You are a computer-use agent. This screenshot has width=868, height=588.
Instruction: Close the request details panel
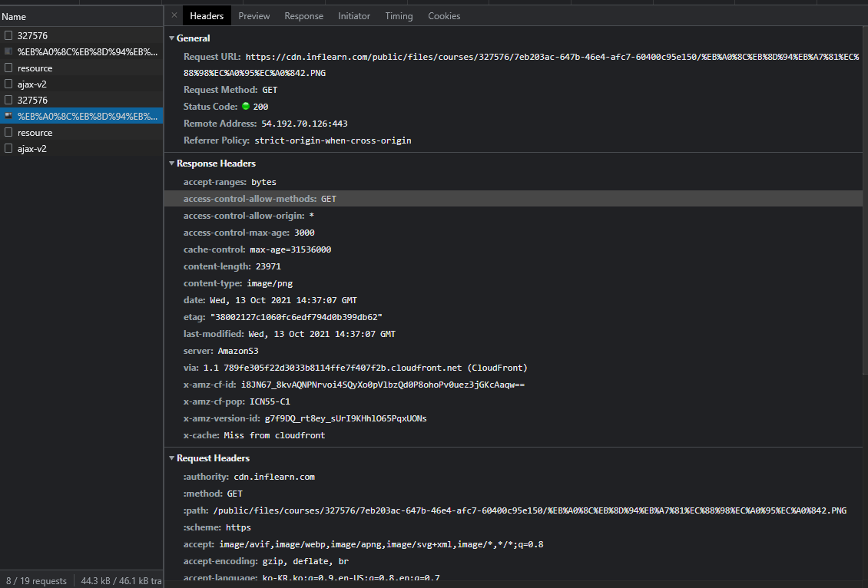(x=174, y=15)
